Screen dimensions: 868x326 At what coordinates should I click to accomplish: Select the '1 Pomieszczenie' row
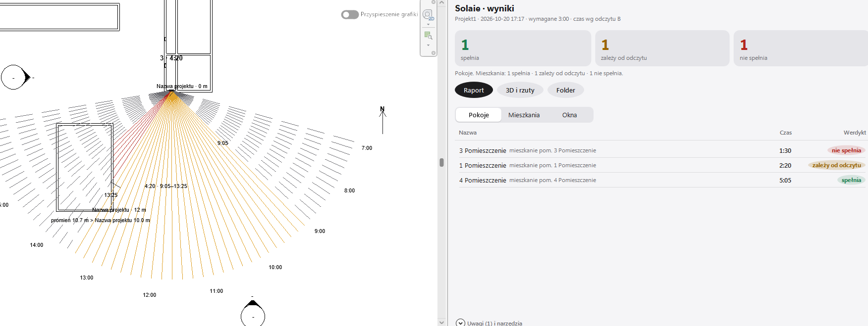661,165
